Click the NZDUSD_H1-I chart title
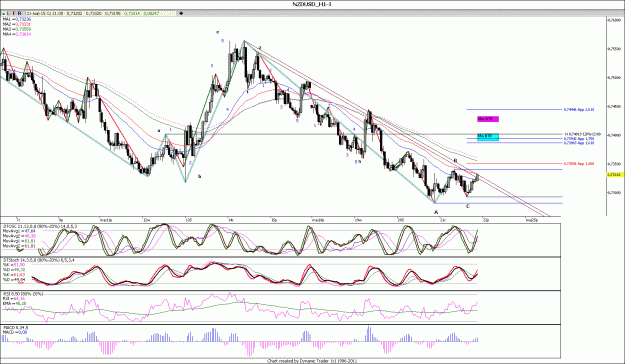The image size is (625, 364). (x=312, y=4)
